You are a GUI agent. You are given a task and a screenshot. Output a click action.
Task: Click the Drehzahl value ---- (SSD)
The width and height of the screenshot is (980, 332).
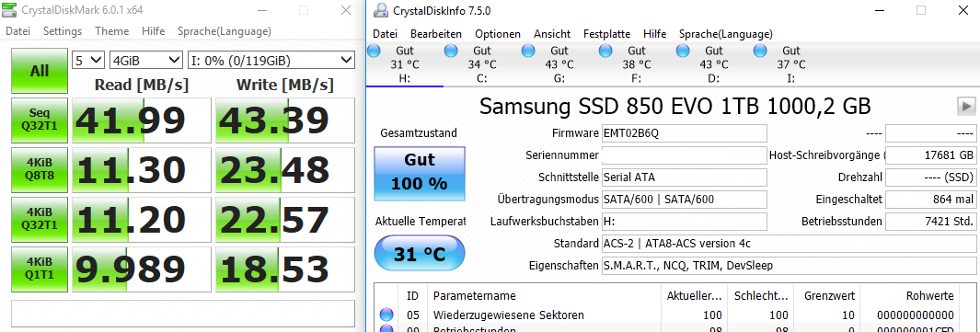click(930, 177)
